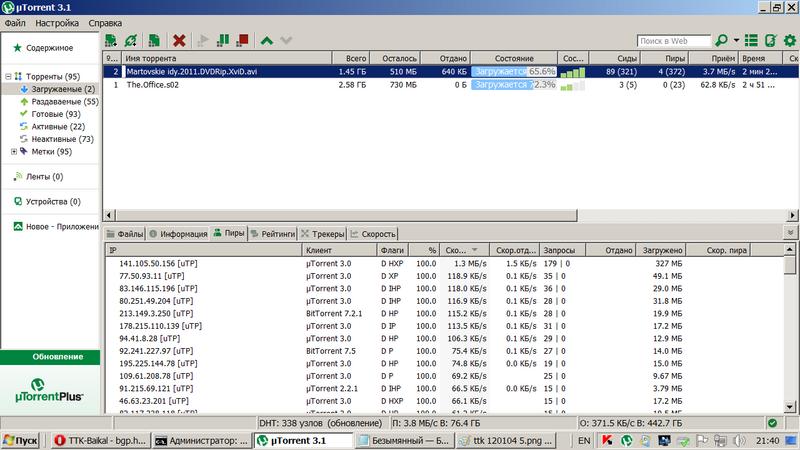Switch to the Трекеры tab
The image size is (800, 450).
322,234
